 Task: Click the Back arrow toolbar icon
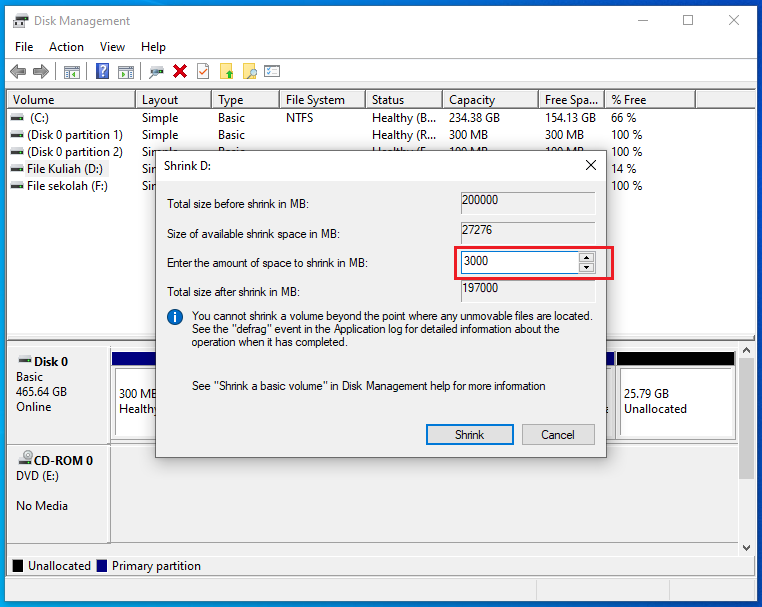[x=18, y=71]
